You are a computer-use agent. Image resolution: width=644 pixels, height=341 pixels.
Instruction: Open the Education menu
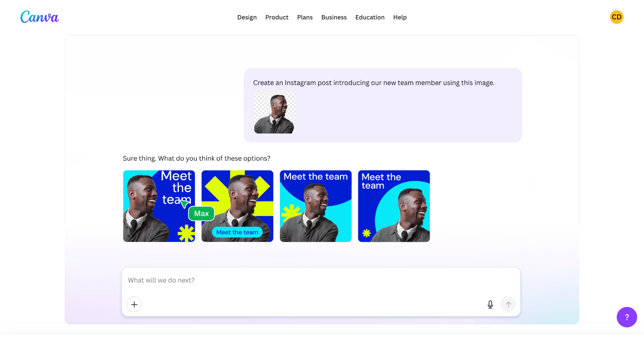[370, 17]
